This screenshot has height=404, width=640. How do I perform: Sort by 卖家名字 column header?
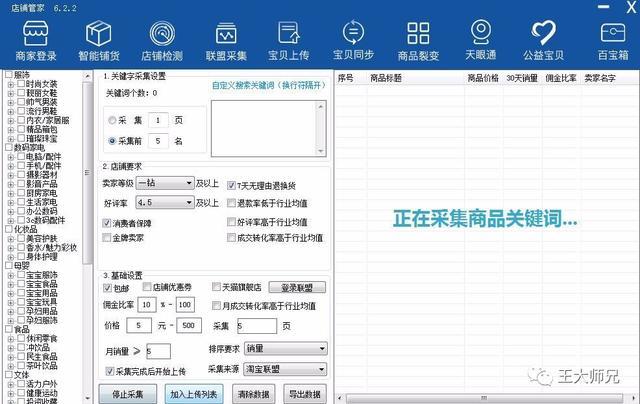600,78
